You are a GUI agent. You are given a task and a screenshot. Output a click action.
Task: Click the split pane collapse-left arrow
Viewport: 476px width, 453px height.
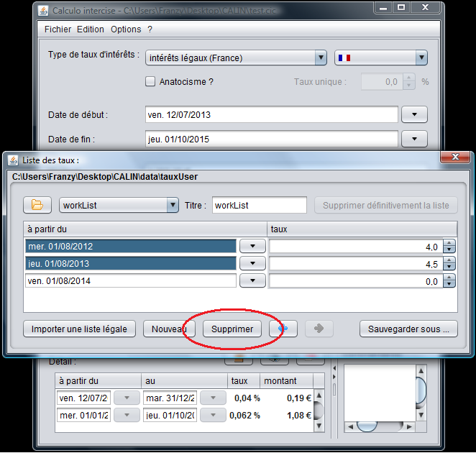tap(334, 368)
